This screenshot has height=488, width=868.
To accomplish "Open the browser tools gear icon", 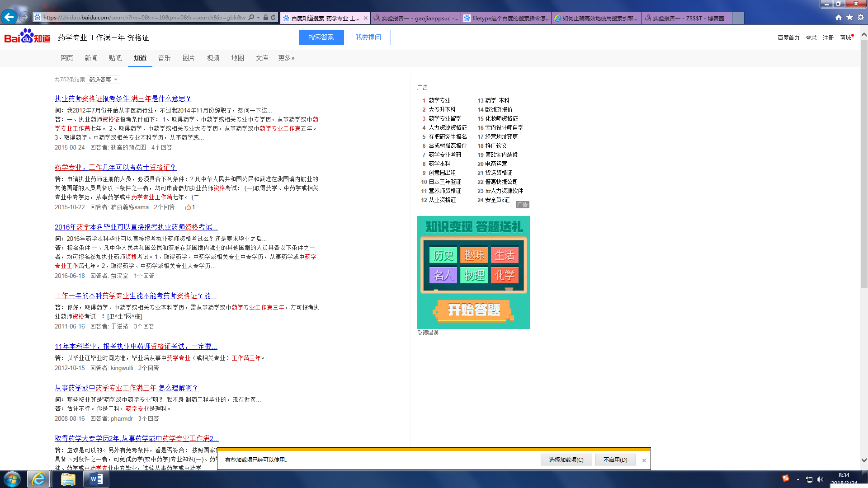I will 861,18.
